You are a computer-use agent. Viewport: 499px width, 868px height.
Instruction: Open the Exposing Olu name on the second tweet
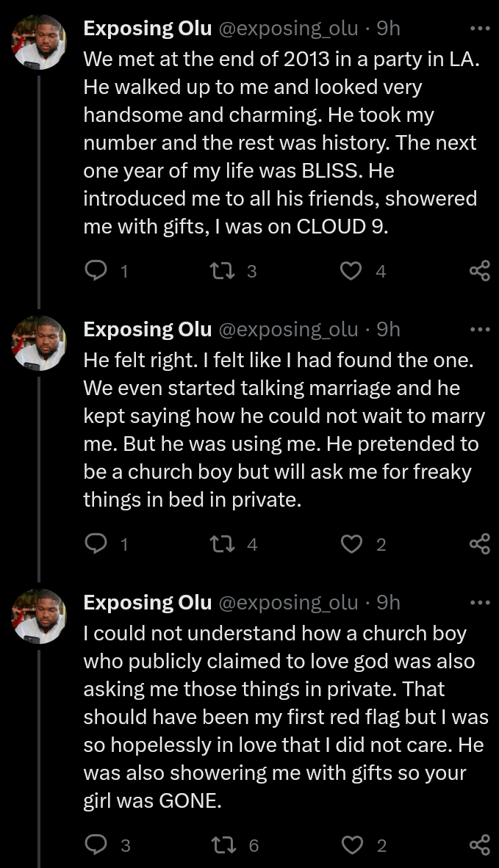coord(147,330)
